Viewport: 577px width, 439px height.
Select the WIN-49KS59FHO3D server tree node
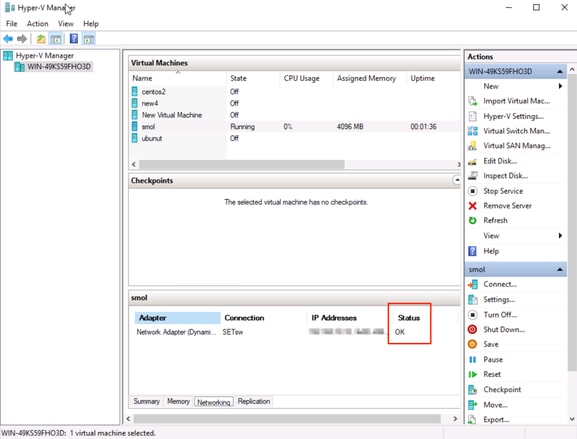click(59, 67)
